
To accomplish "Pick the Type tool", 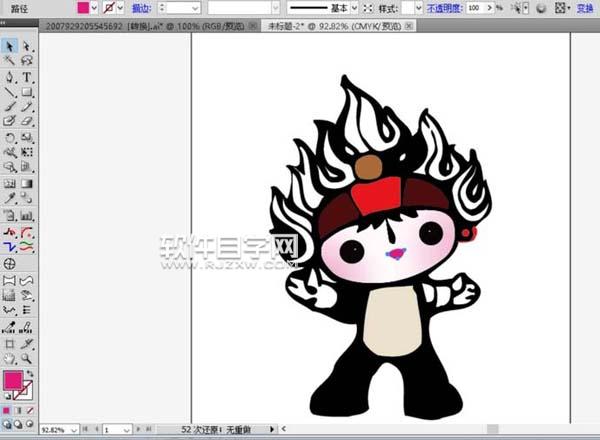I will click(x=27, y=77).
